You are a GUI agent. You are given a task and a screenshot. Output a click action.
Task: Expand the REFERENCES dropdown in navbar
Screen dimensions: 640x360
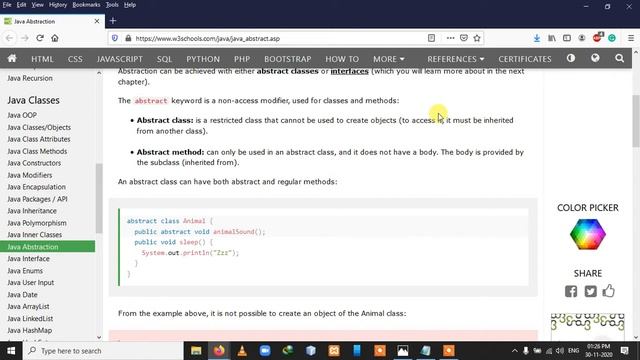click(456, 59)
